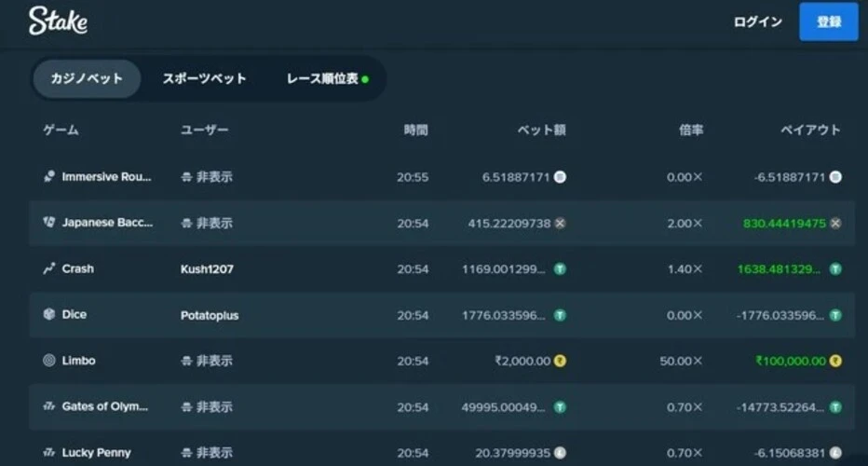This screenshot has width=868, height=466.
Task: Click coin icon beside -6.51887171 payout
Action: pos(835,177)
